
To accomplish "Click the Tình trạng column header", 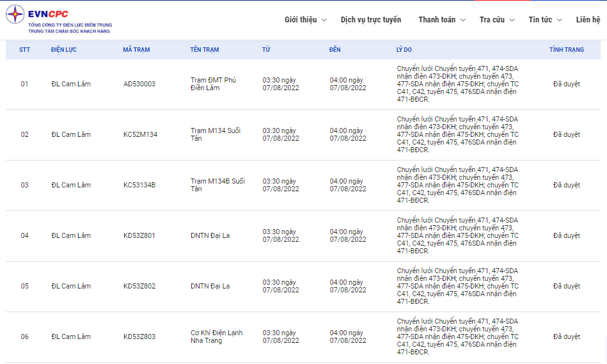I will tap(566, 50).
